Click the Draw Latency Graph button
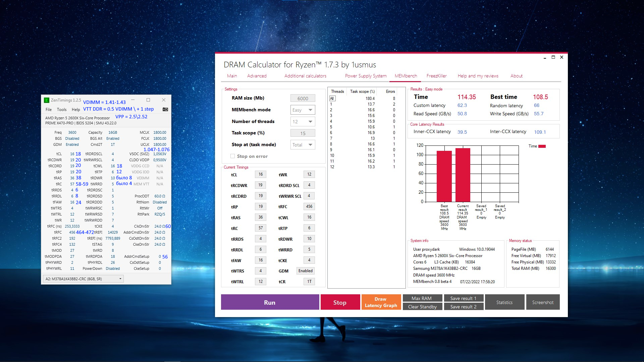 click(x=381, y=302)
